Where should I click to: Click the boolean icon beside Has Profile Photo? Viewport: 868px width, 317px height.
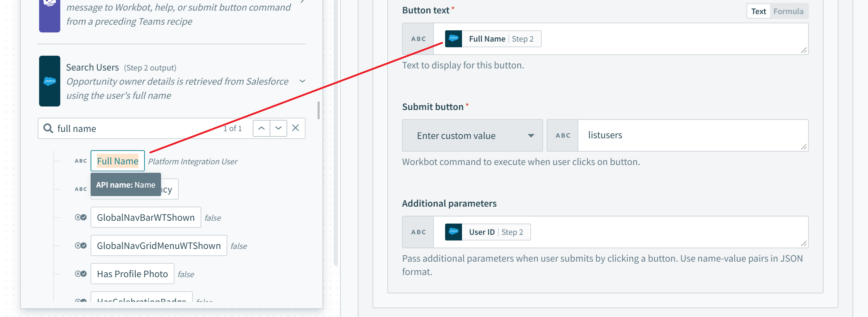tap(81, 274)
